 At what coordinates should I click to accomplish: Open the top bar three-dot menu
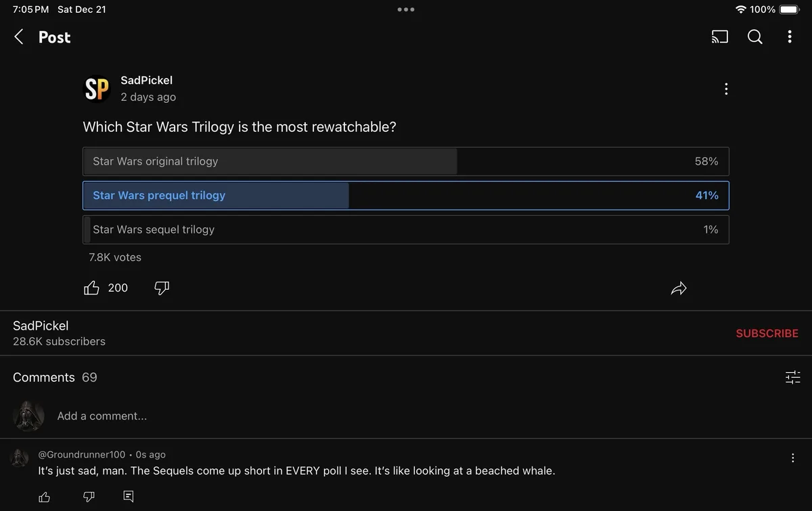pyautogui.click(x=790, y=37)
